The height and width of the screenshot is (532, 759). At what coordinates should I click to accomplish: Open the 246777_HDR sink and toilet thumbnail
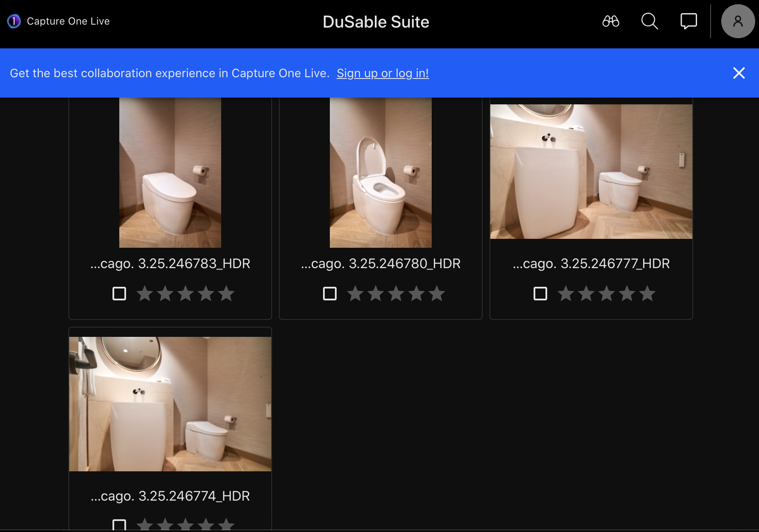[591, 171]
